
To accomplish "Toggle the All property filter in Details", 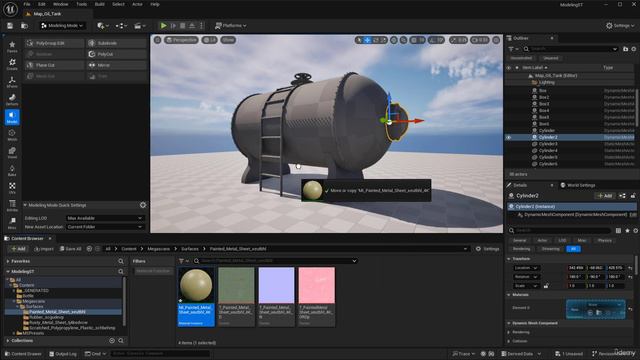I will click(x=573, y=249).
